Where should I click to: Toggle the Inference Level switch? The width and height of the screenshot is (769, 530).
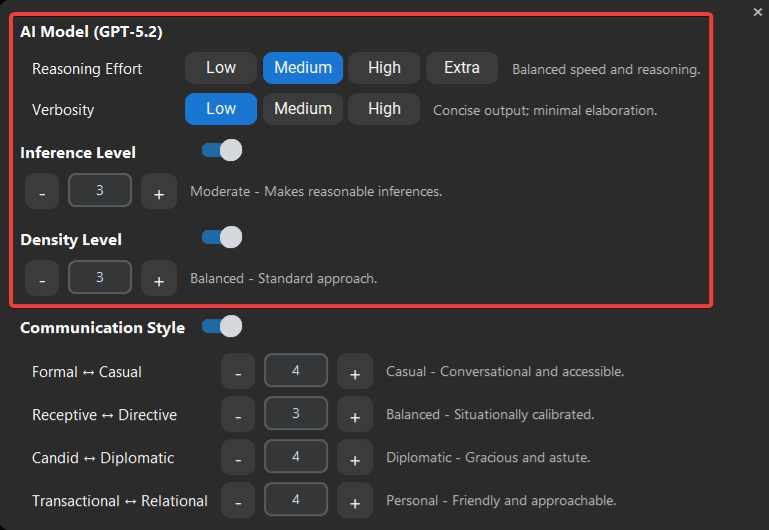point(222,151)
